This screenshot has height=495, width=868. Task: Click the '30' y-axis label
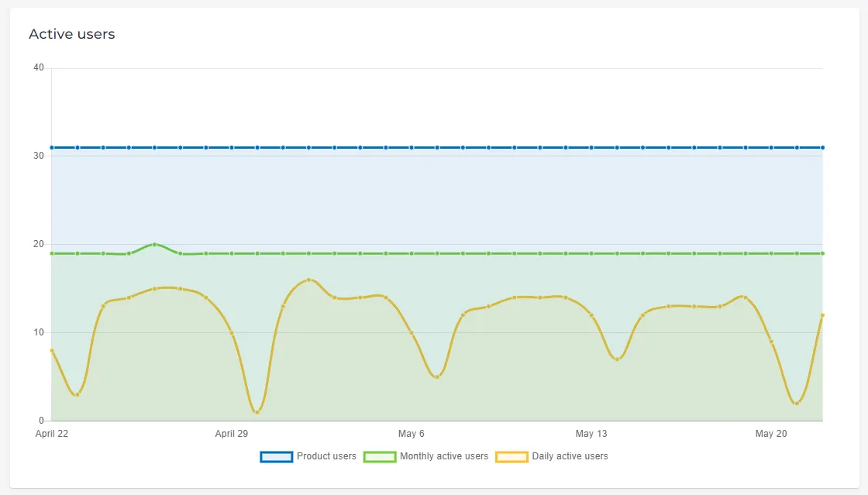click(38, 156)
